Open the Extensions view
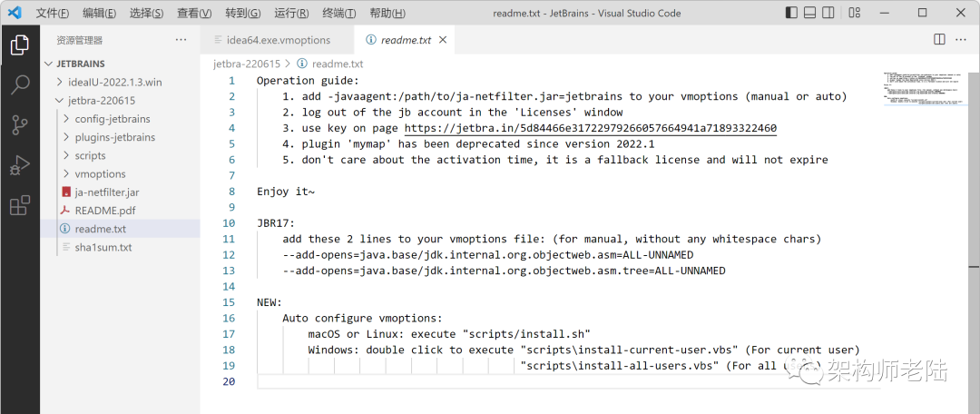 point(19,205)
